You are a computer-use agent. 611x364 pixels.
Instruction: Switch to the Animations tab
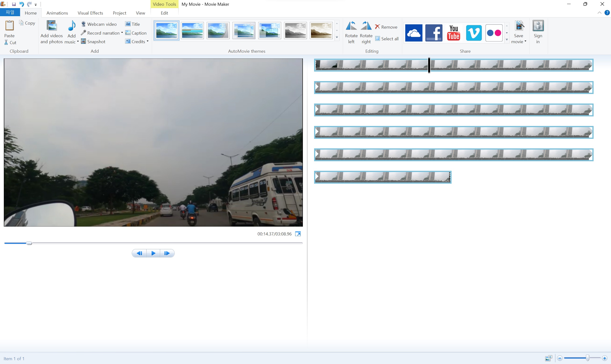[x=57, y=13]
